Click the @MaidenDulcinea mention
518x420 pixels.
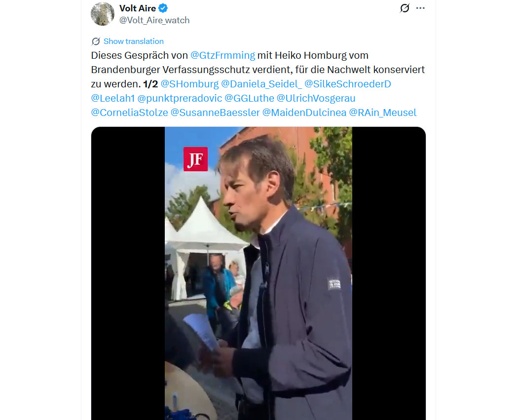pyautogui.click(x=304, y=113)
